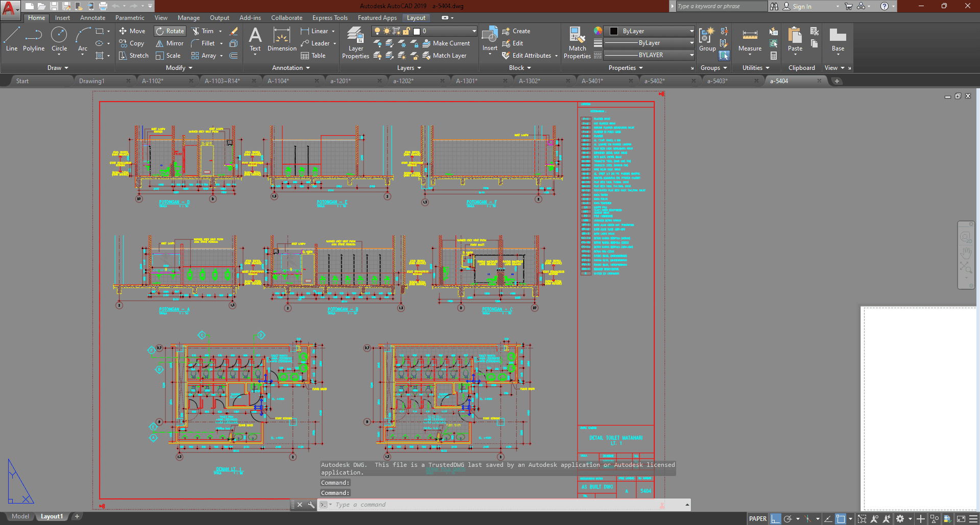Expand the layer selection dropdown
This screenshot has height=525, width=980.
(x=474, y=31)
